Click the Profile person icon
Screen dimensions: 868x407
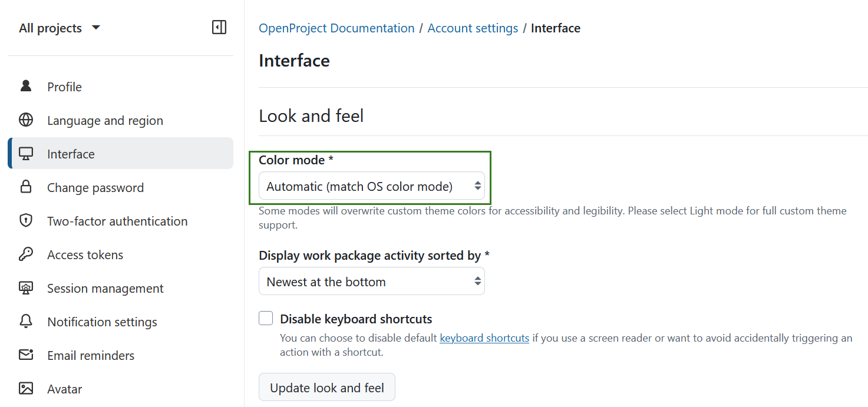26,86
